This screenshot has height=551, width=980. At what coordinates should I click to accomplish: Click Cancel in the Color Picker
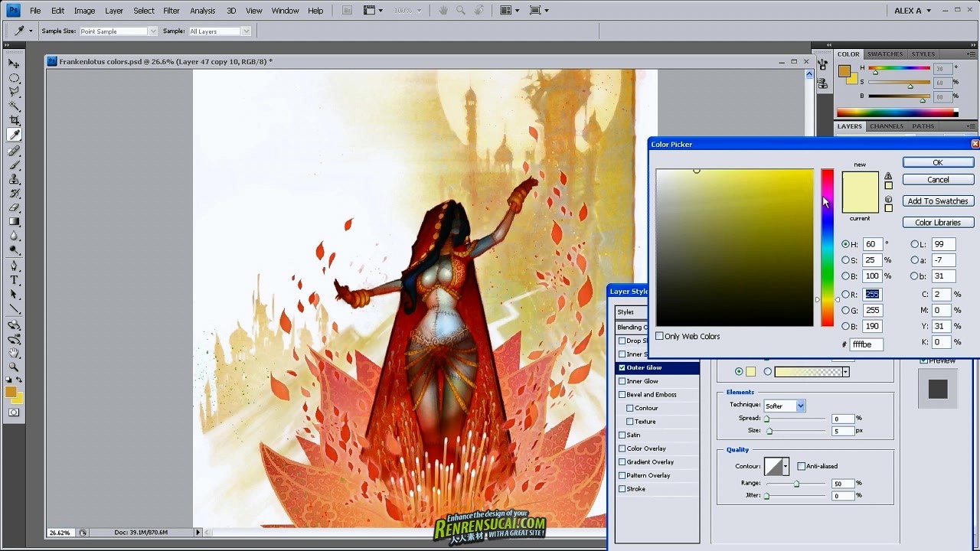click(938, 180)
